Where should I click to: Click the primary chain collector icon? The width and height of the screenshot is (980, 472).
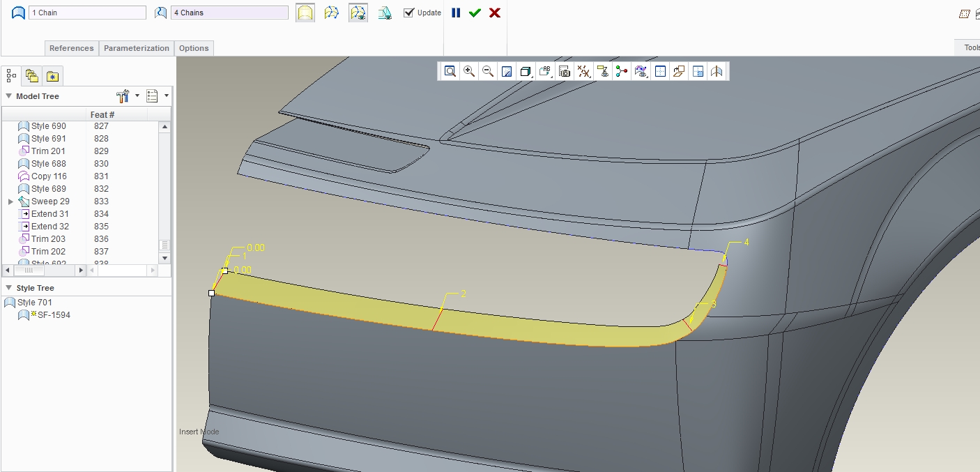[x=19, y=13]
